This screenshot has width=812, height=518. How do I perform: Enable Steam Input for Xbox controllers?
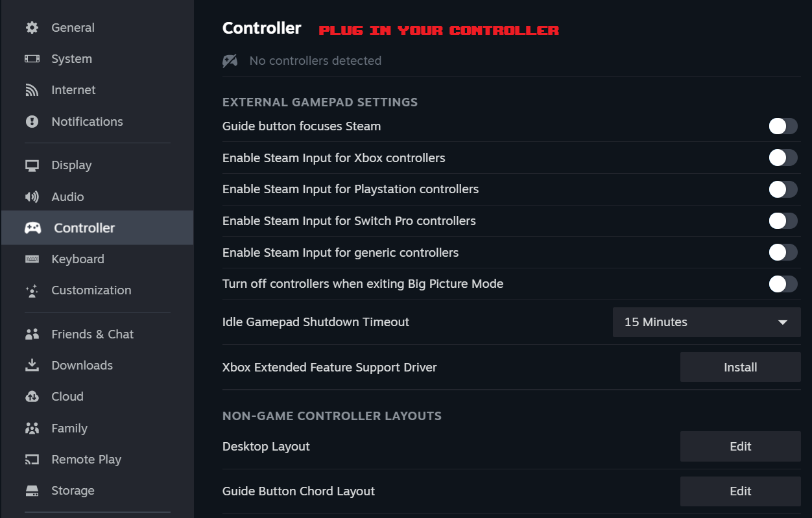pyautogui.click(x=783, y=158)
